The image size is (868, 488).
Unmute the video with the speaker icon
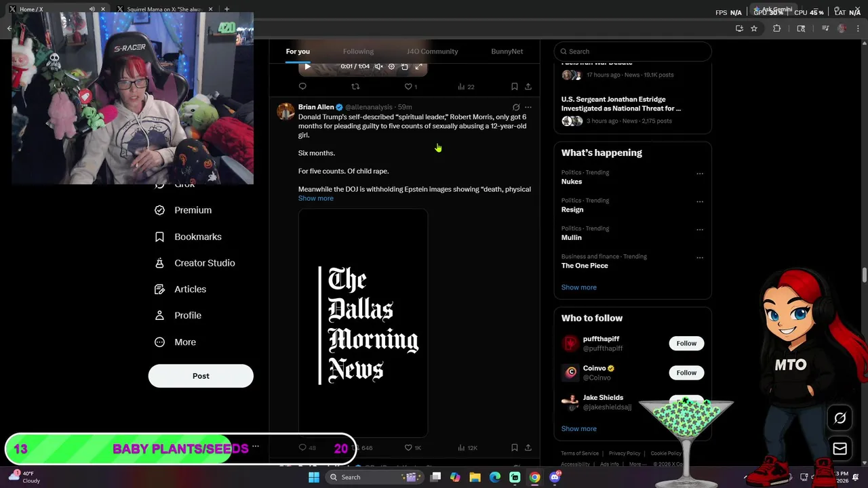[x=378, y=66]
